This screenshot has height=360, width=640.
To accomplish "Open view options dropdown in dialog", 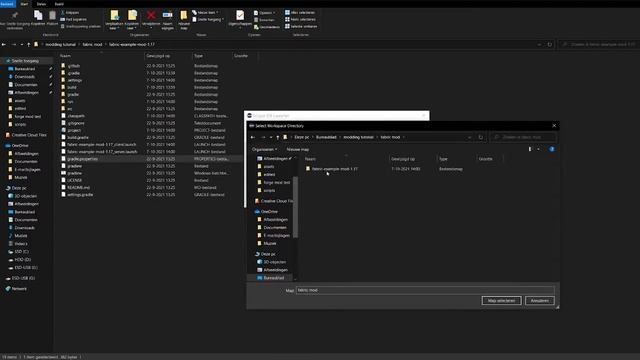I will (538, 149).
